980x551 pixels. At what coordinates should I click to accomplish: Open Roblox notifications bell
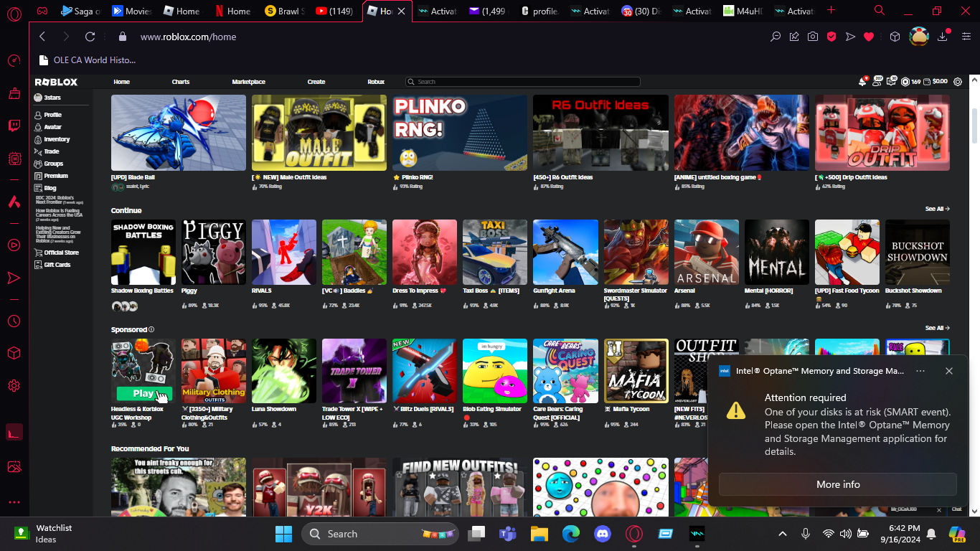point(863,82)
